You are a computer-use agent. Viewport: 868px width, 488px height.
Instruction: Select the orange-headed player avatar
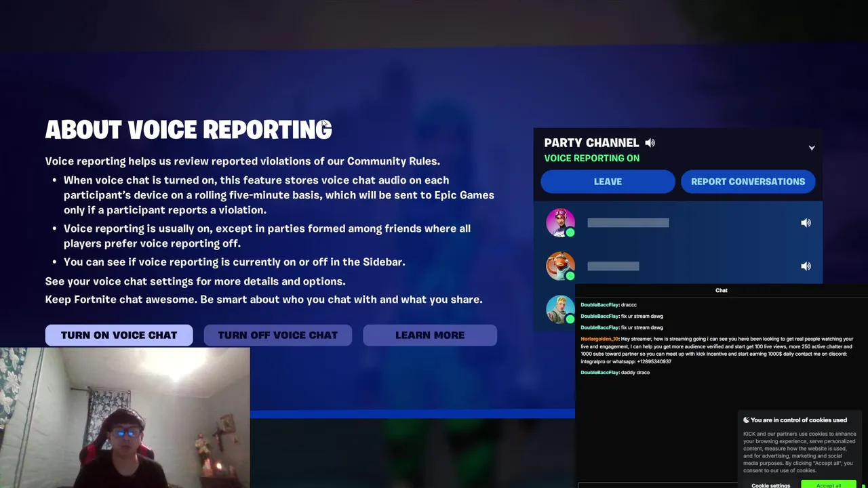pyautogui.click(x=561, y=266)
